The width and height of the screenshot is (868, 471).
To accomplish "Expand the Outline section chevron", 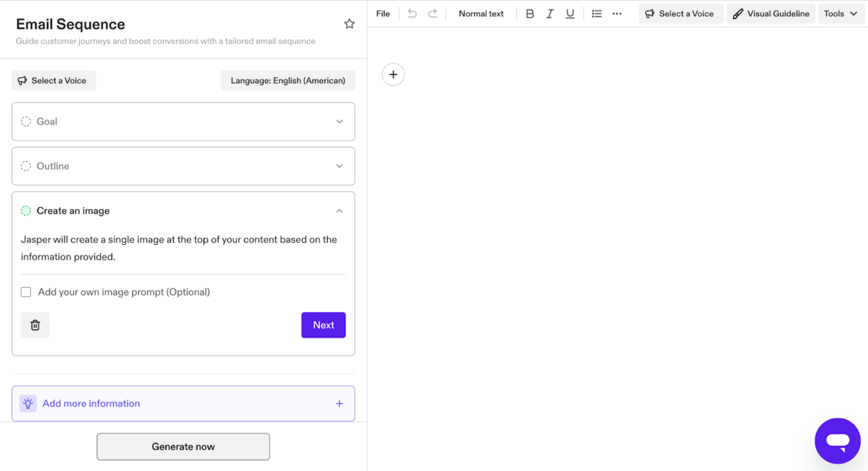I will click(x=339, y=166).
